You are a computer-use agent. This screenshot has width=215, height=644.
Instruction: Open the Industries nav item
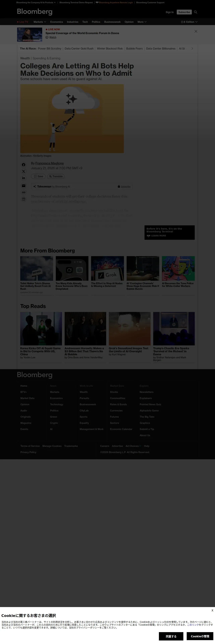pyautogui.click(x=73, y=22)
